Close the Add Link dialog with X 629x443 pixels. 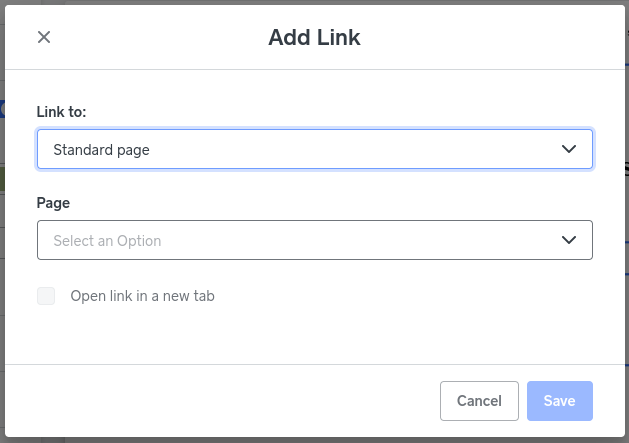pos(44,38)
